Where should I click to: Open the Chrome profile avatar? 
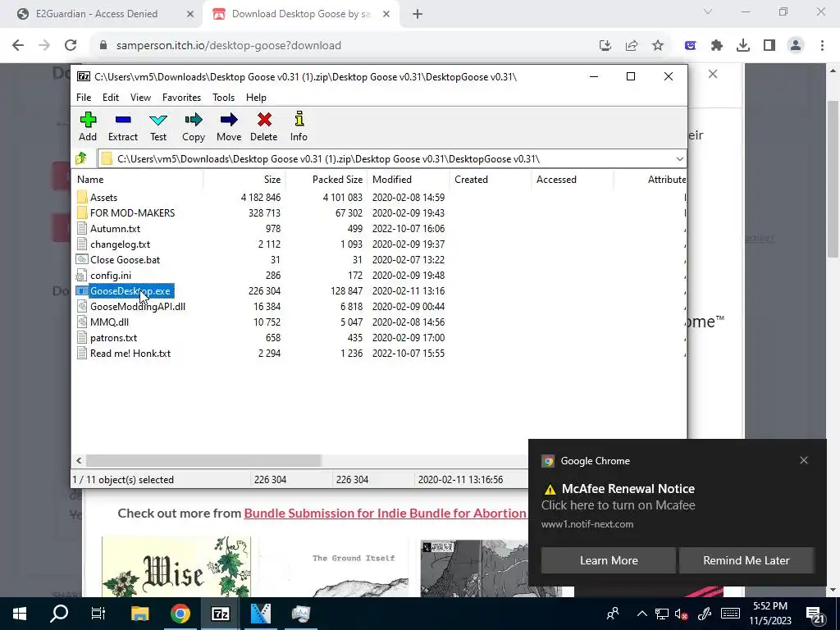pos(796,46)
